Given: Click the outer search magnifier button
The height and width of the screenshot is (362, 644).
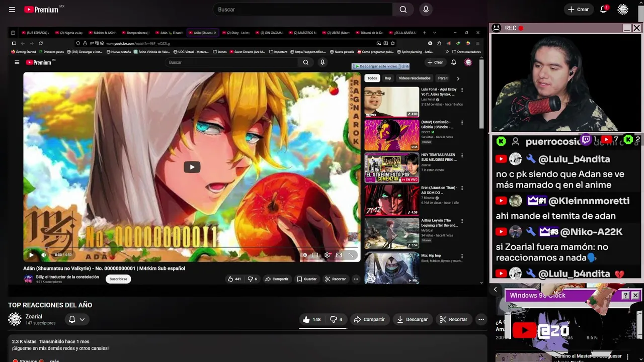Looking at the screenshot, I should (x=403, y=10).
